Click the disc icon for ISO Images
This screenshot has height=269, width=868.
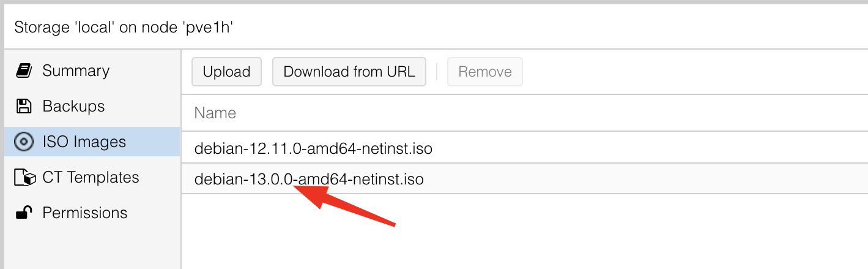click(x=24, y=142)
